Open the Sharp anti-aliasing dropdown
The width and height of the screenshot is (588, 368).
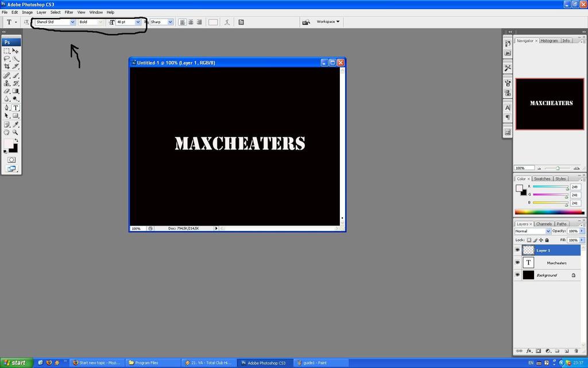pyautogui.click(x=169, y=22)
